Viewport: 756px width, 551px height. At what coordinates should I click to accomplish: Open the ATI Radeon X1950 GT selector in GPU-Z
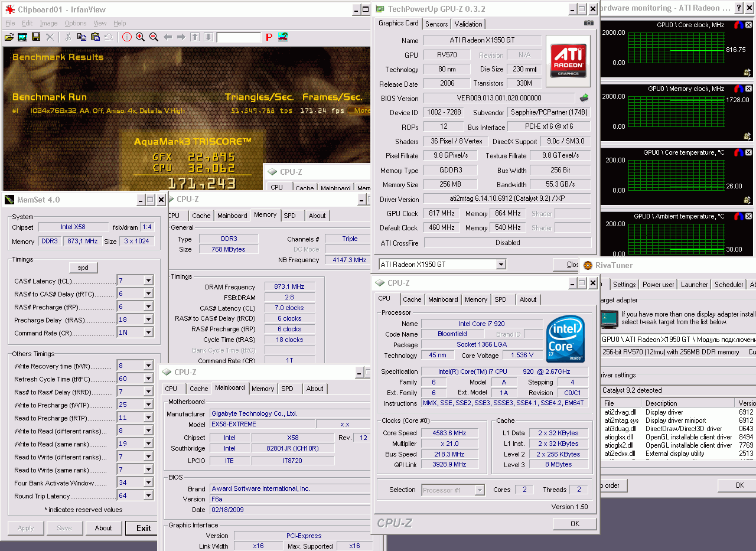501,265
